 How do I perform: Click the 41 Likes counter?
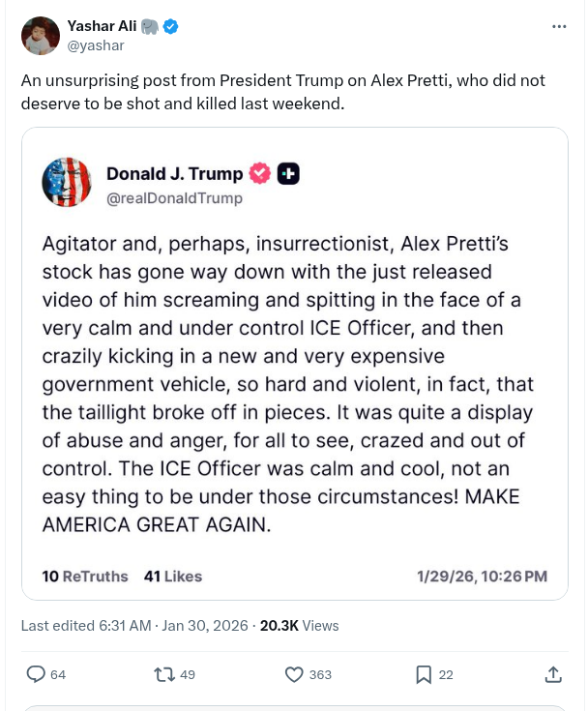click(x=172, y=576)
